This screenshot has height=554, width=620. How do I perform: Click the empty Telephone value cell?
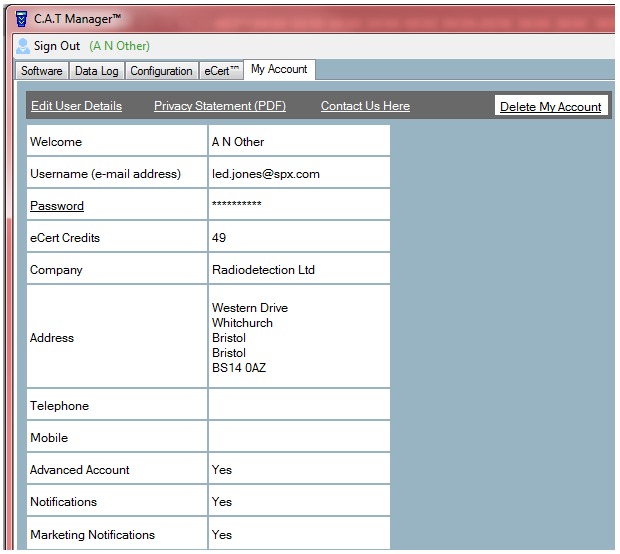(x=299, y=405)
